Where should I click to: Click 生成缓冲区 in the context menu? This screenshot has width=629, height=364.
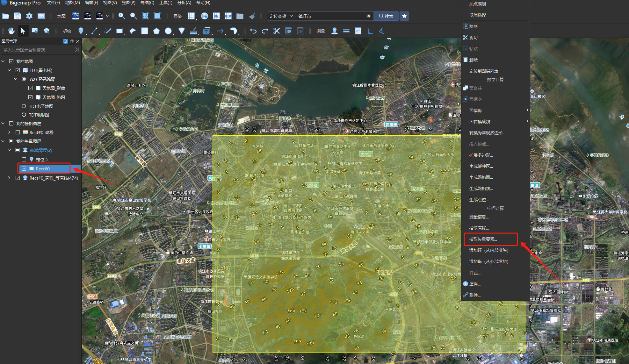481,166
